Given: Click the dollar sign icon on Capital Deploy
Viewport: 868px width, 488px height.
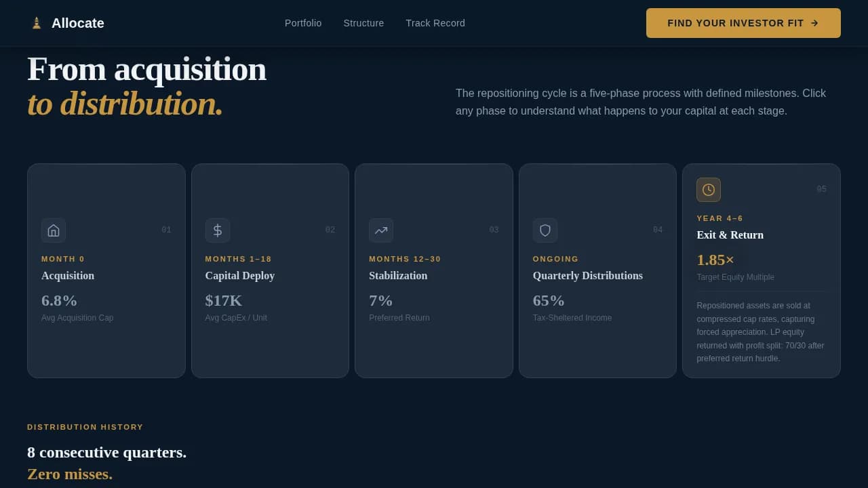Looking at the screenshot, I should pyautogui.click(x=218, y=230).
